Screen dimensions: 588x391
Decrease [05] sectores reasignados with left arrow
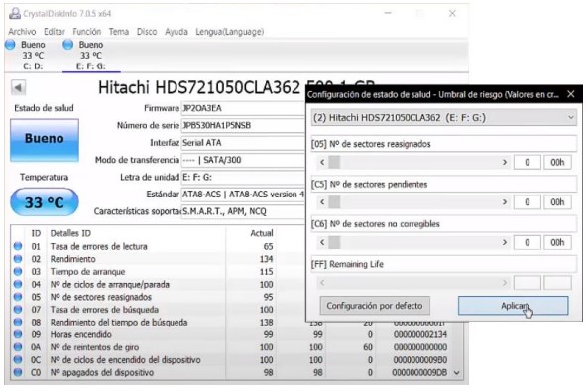pyautogui.click(x=322, y=162)
